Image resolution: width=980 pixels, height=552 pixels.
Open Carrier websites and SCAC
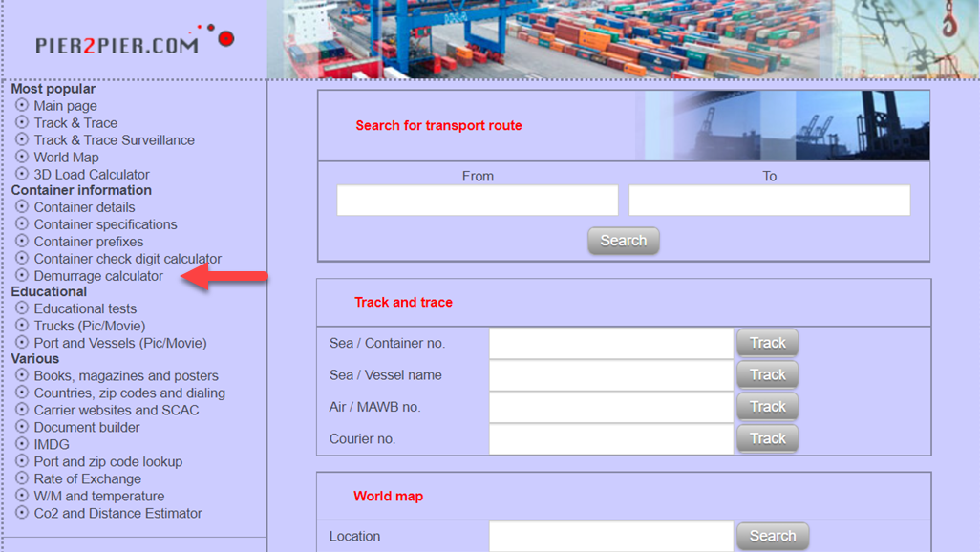point(117,410)
